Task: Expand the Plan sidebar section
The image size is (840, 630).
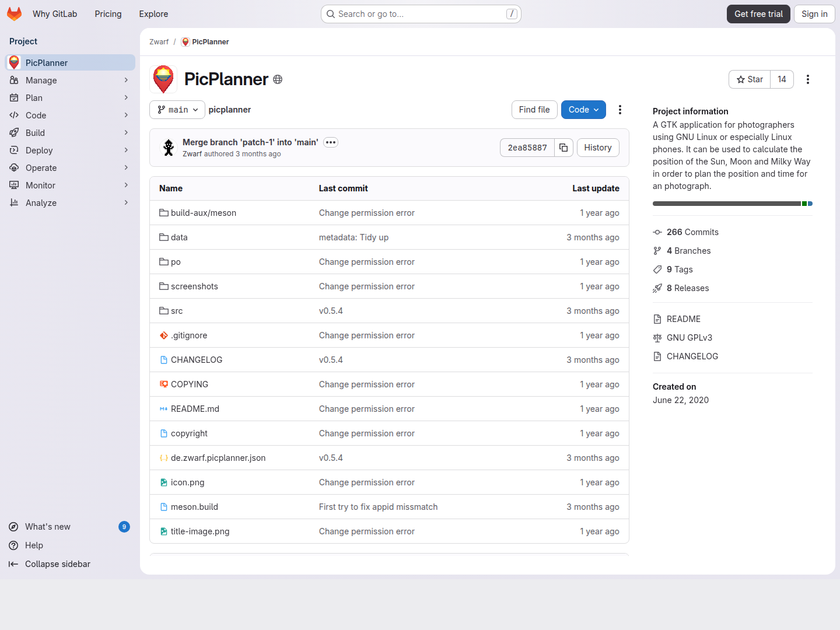Action: (70, 98)
